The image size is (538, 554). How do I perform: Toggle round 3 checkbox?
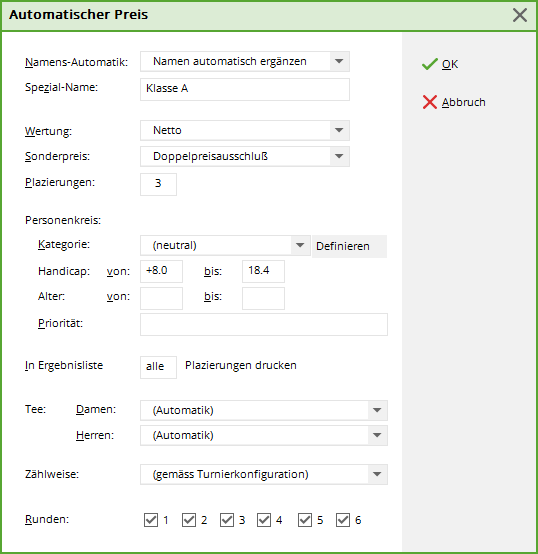(x=227, y=520)
